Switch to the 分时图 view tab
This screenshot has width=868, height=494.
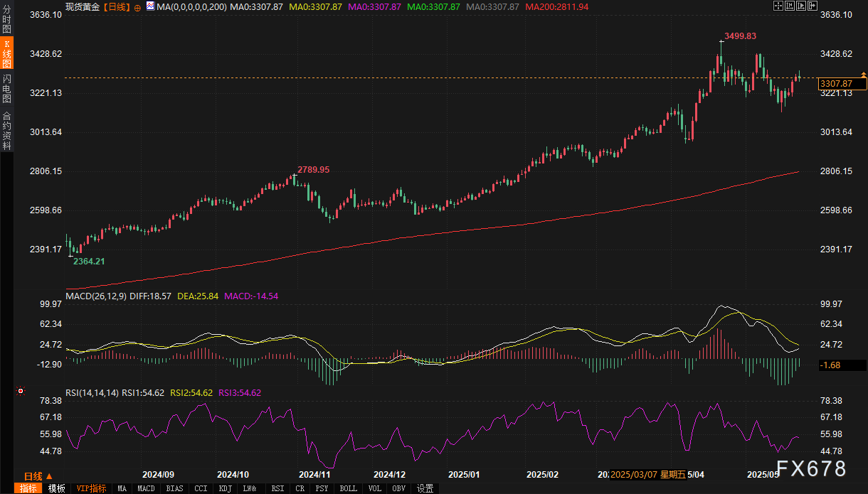6,19
